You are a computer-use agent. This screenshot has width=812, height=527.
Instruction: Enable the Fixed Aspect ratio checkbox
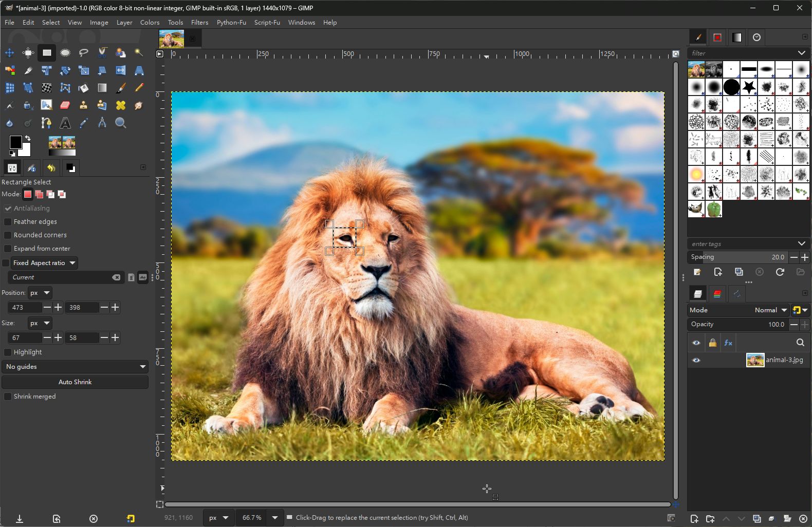click(6, 262)
